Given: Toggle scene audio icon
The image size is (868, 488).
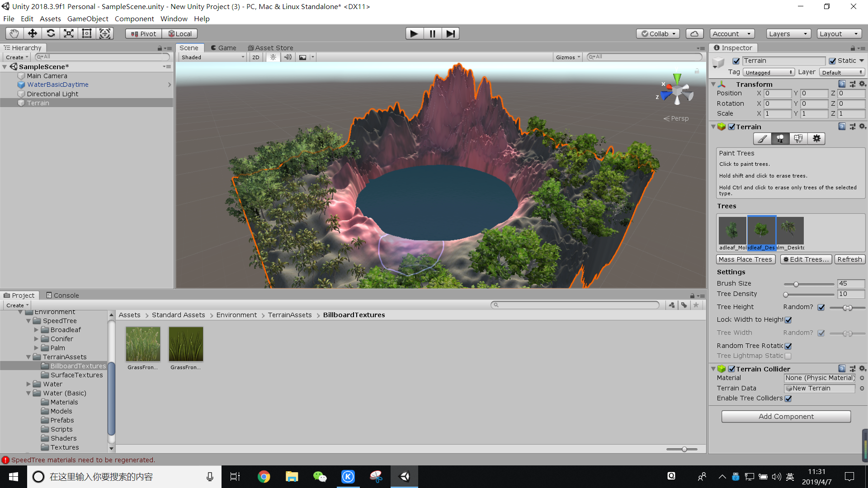Looking at the screenshot, I should (288, 57).
